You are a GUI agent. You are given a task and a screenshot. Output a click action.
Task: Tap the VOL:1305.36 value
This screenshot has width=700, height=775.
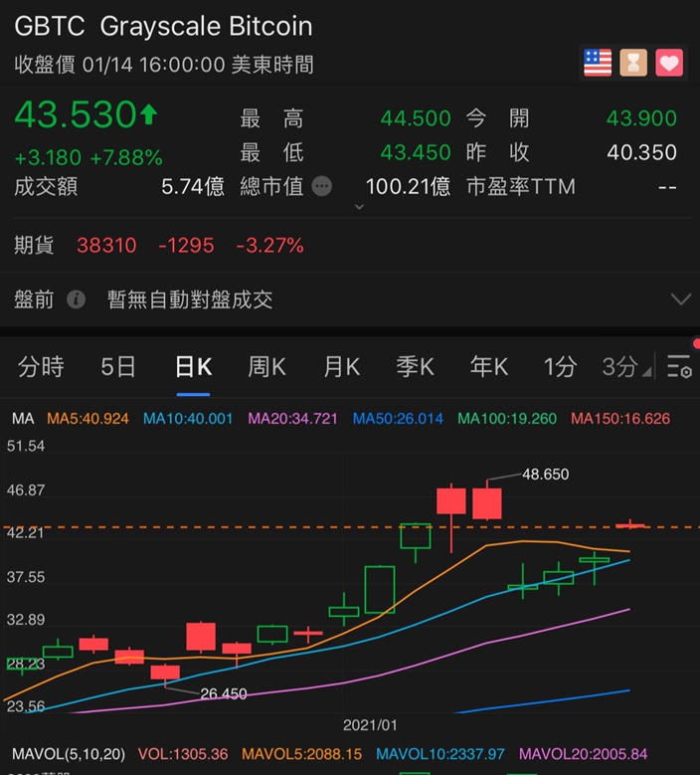tap(183, 754)
